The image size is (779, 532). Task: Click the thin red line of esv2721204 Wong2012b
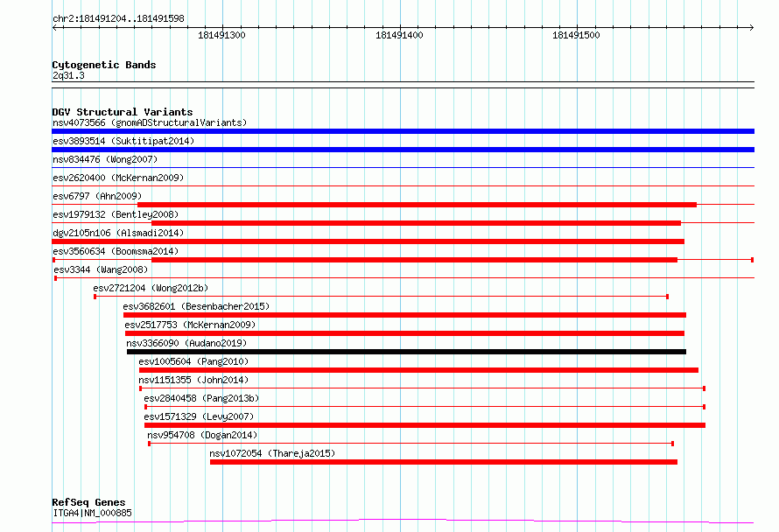[x=381, y=297]
